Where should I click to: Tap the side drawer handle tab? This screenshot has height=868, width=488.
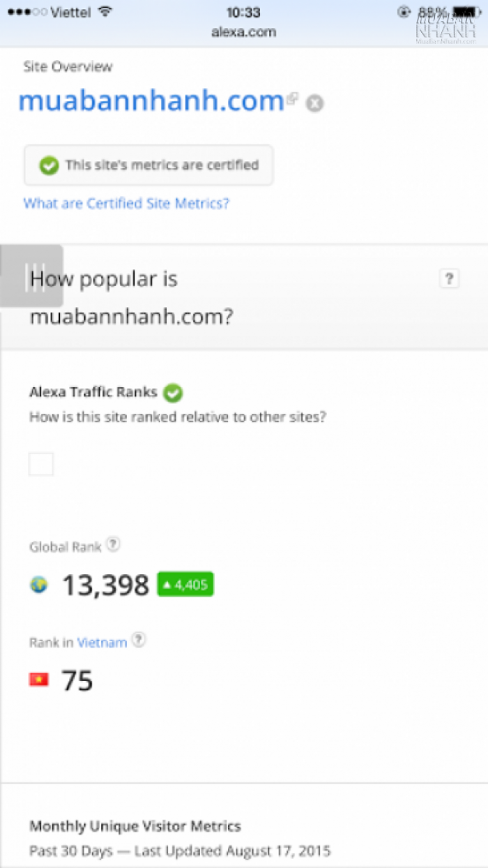coord(31,276)
